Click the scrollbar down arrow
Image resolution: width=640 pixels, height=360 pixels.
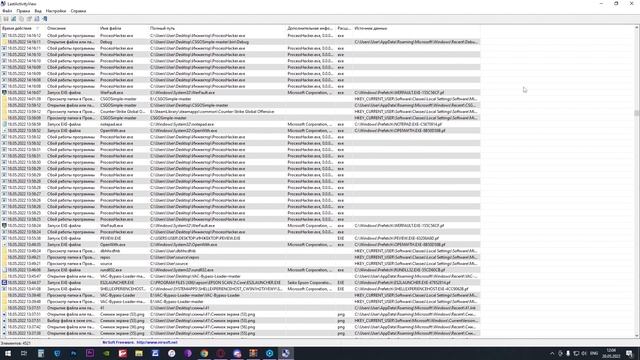pos(636,336)
